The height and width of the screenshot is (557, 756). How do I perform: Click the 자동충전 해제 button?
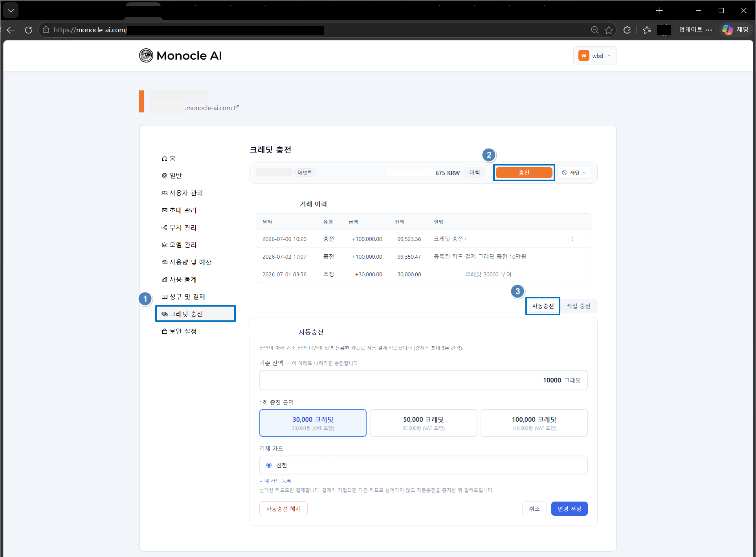click(283, 509)
